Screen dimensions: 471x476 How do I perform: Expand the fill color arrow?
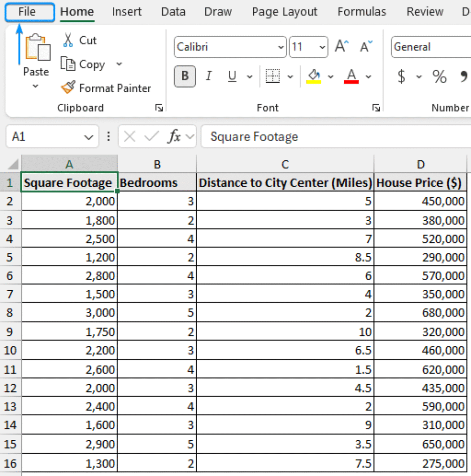point(331,77)
